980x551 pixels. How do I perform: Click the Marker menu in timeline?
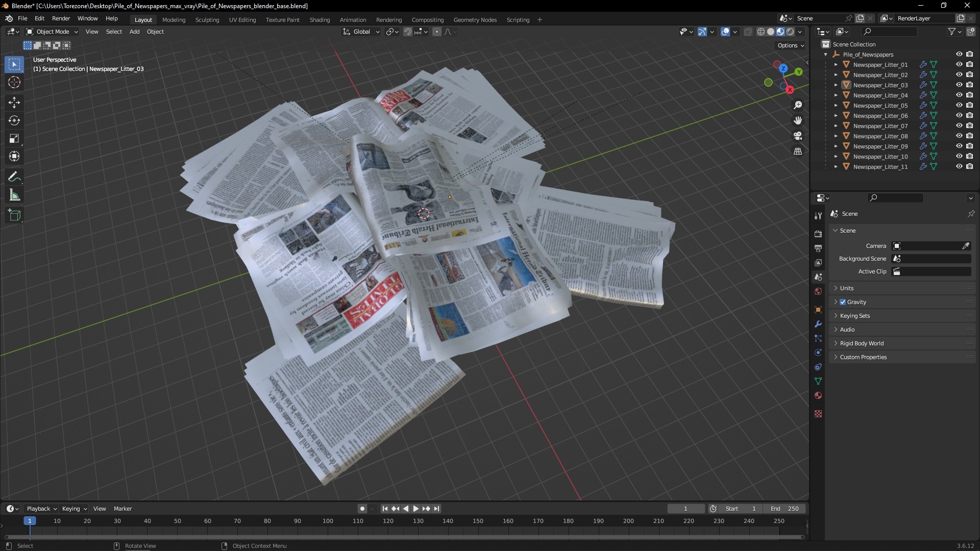[x=122, y=509]
